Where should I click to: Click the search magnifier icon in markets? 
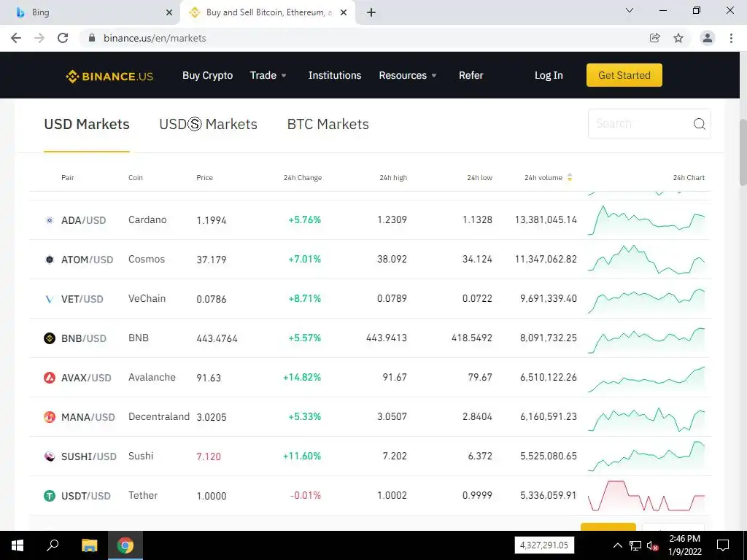tap(699, 124)
